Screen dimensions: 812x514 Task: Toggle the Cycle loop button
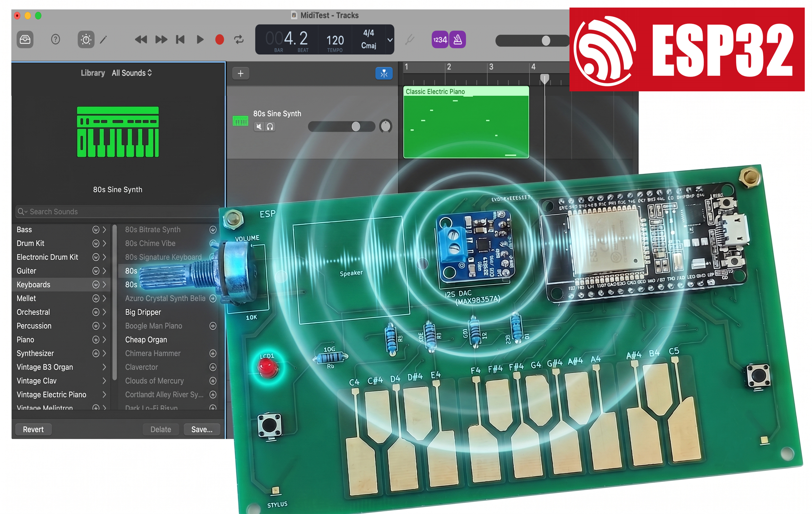(x=239, y=40)
